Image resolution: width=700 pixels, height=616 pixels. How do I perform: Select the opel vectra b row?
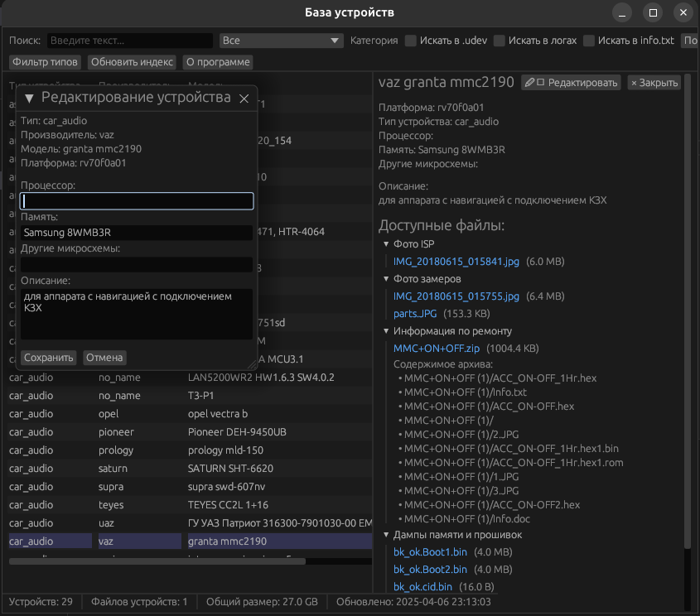coord(191,413)
